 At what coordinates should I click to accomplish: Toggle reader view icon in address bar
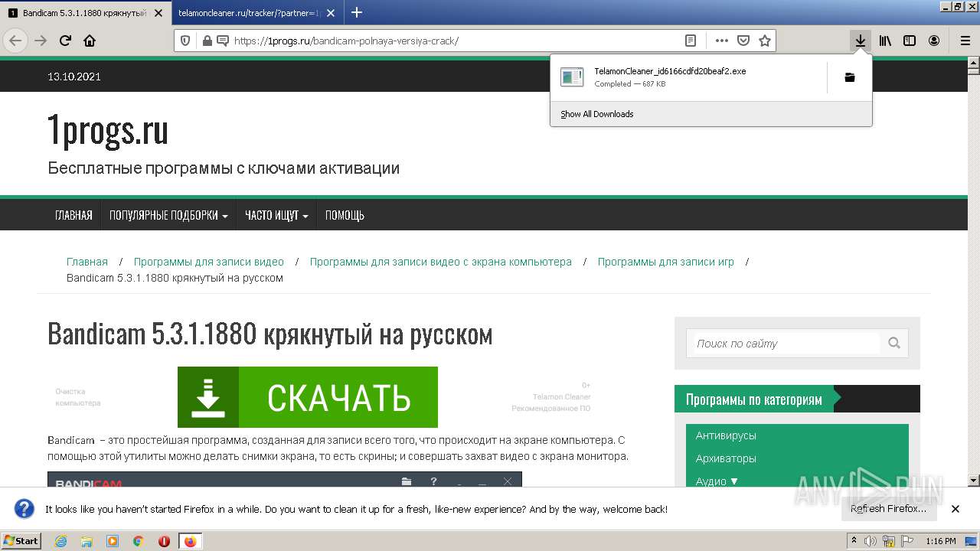pyautogui.click(x=691, y=41)
